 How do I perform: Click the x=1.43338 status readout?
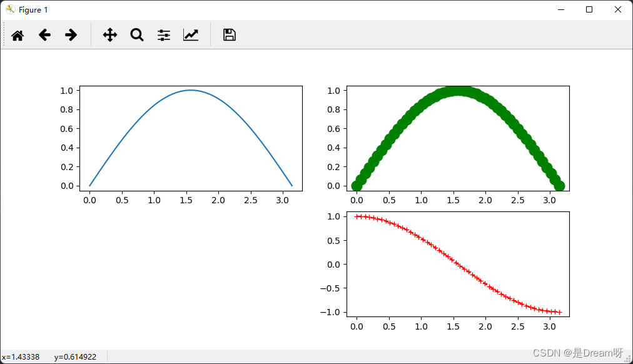pos(21,357)
